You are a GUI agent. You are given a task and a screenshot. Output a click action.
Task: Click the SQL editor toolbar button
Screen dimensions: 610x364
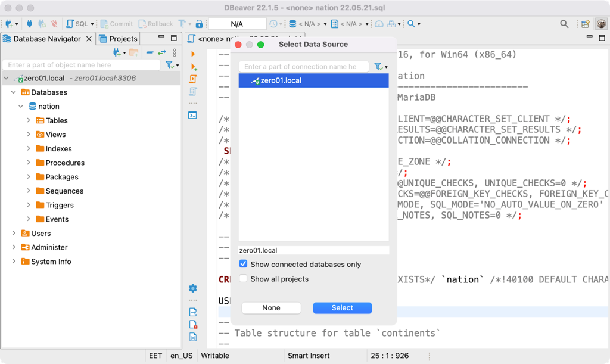[77, 24]
